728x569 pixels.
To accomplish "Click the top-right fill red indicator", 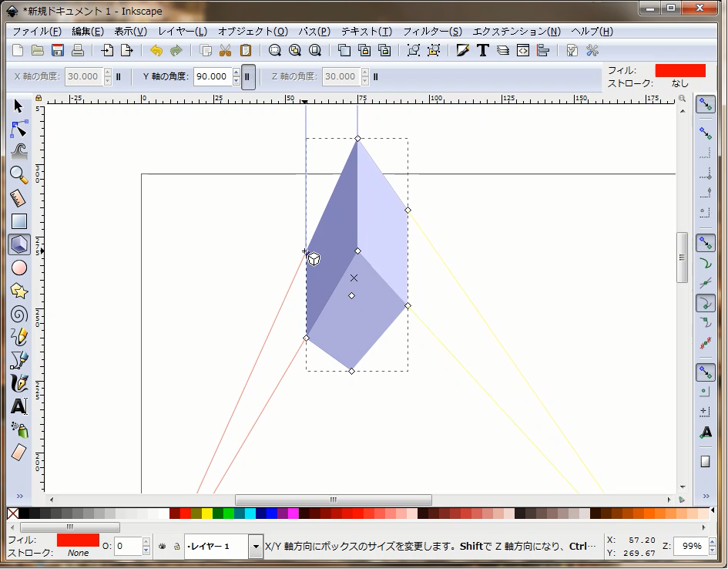I will click(x=680, y=70).
